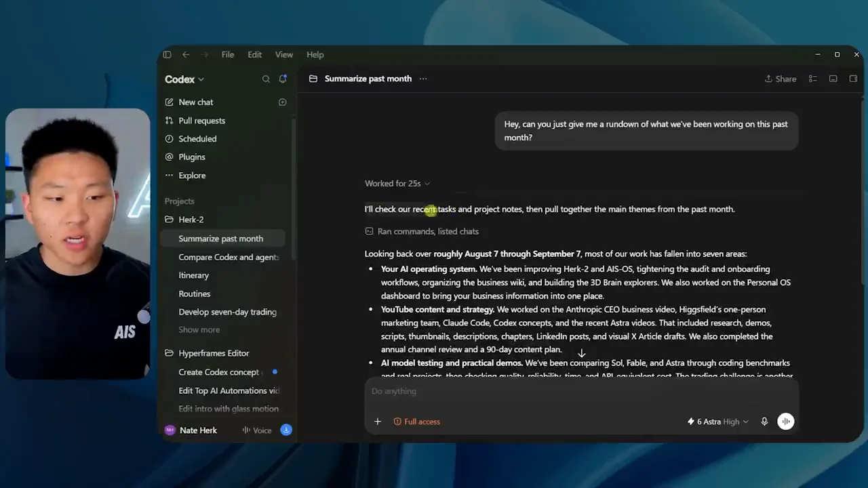The height and width of the screenshot is (488, 868).
Task: Open the '6 Astra High' model selector
Action: [718, 422]
